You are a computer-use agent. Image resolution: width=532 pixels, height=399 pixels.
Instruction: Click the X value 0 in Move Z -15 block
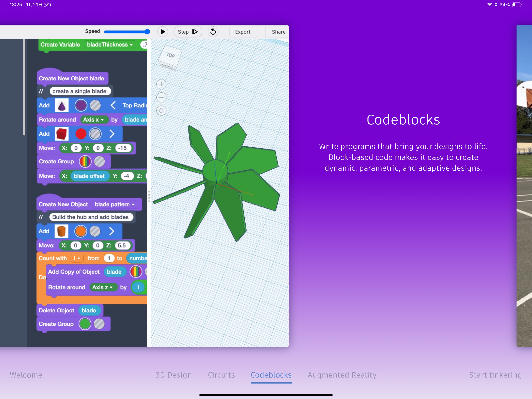click(76, 148)
